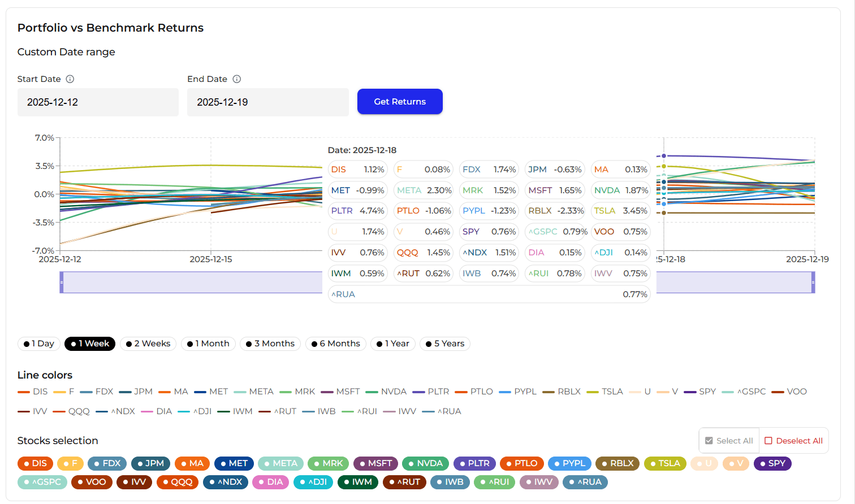The image size is (855, 504).
Task: Click the bullet dot on the QQQ pill
Action: coord(166,482)
